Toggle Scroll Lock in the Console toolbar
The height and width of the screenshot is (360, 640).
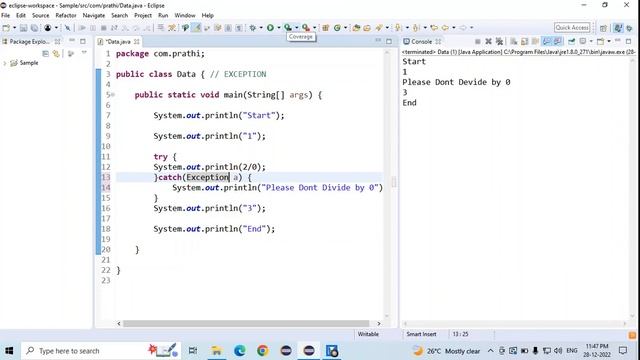pyautogui.click(x=524, y=41)
